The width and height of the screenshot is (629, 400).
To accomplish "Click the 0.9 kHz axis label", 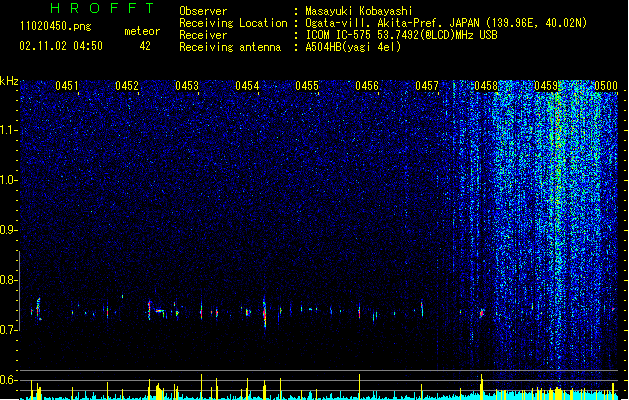I will (9, 230).
